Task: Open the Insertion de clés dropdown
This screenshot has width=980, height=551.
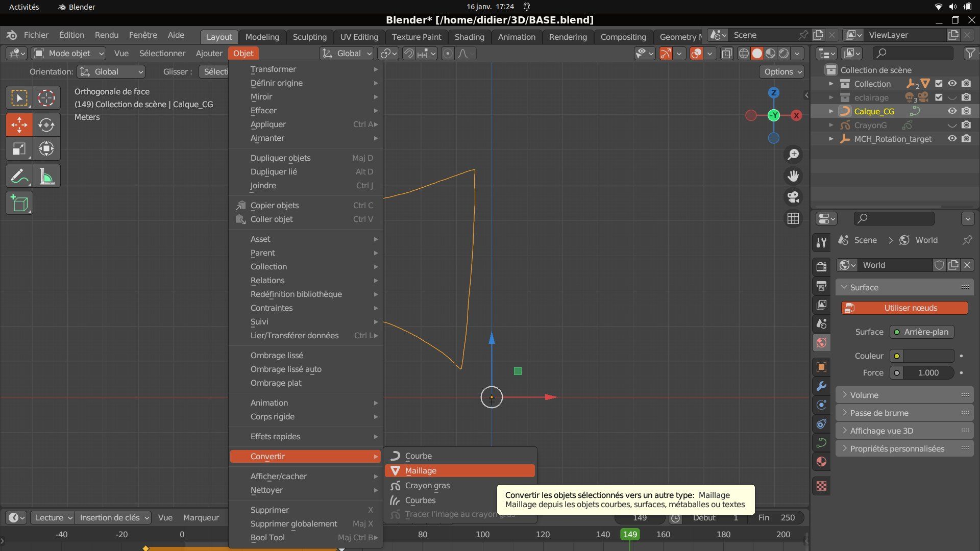Action: [113, 517]
